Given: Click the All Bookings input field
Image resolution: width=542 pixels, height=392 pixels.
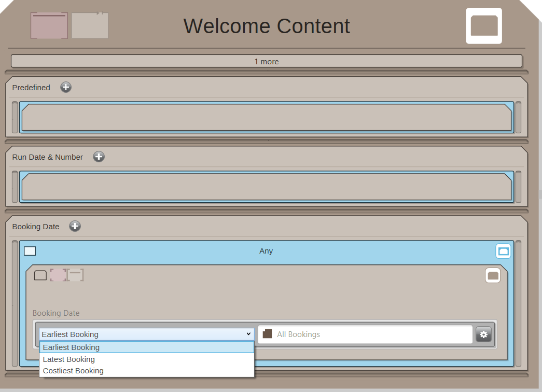Looking at the screenshot, I should coord(365,334).
